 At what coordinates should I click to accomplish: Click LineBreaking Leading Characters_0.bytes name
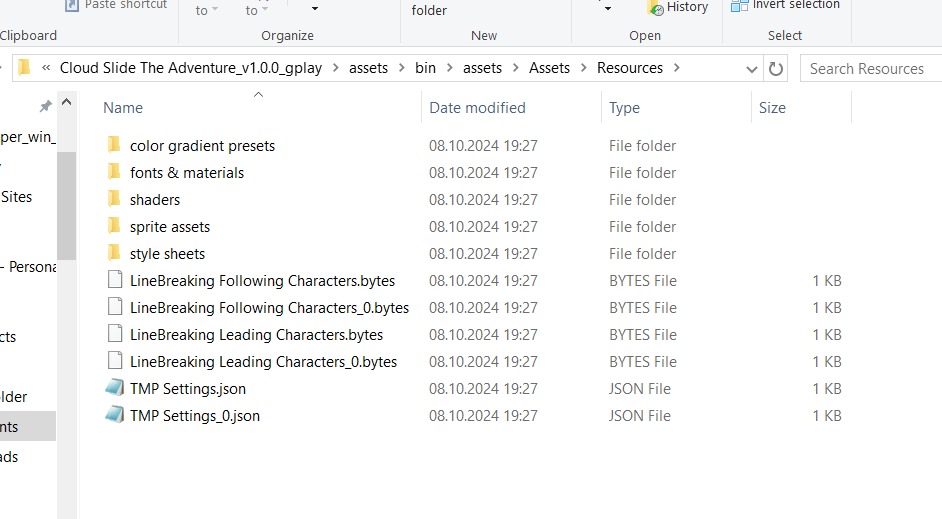(263, 362)
